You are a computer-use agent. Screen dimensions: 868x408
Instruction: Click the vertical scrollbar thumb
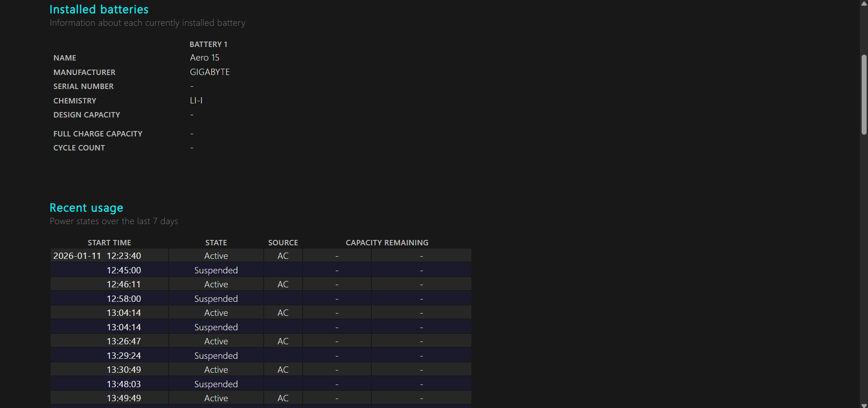click(864, 95)
